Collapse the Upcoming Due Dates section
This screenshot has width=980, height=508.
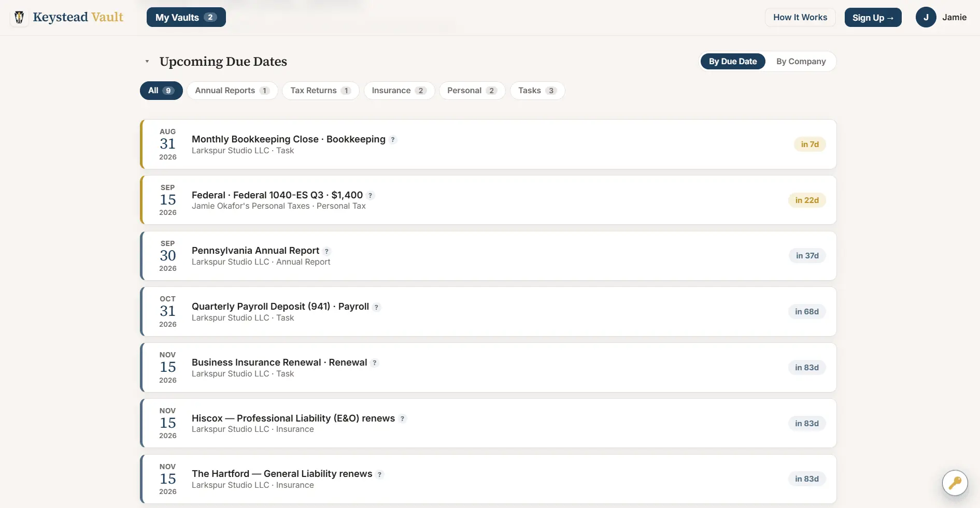click(147, 61)
